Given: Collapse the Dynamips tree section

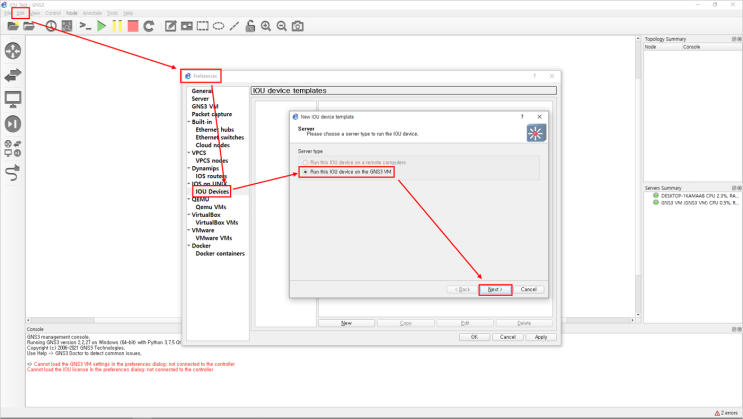Looking at the screenshot, I should [189, 168].
